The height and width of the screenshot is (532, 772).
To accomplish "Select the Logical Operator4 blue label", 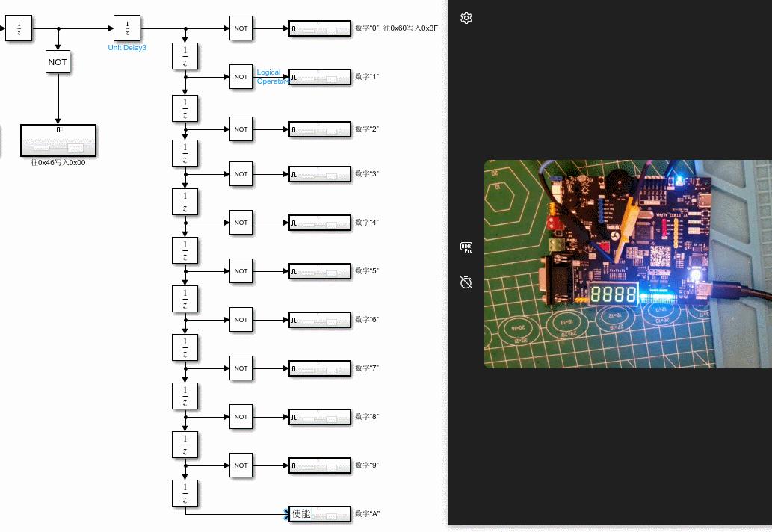I will pyautogui.click(x=271, y=77).
